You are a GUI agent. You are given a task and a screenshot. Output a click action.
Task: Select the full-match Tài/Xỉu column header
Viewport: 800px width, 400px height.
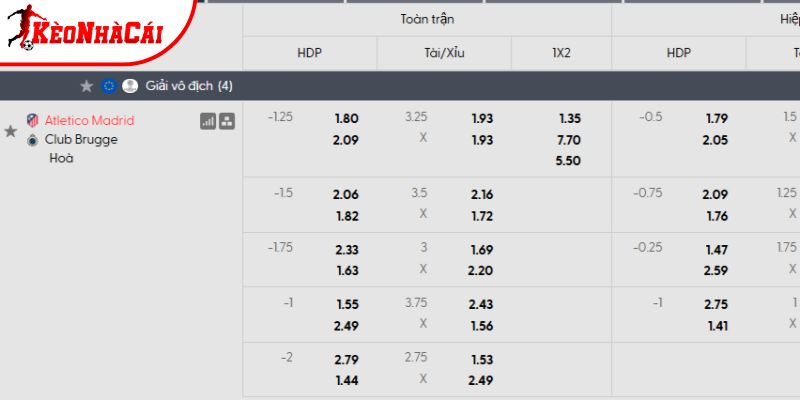444,53
